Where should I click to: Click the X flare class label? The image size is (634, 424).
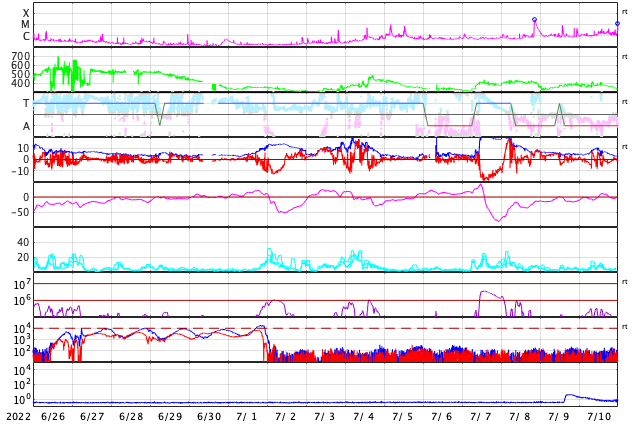coord(26,13)
